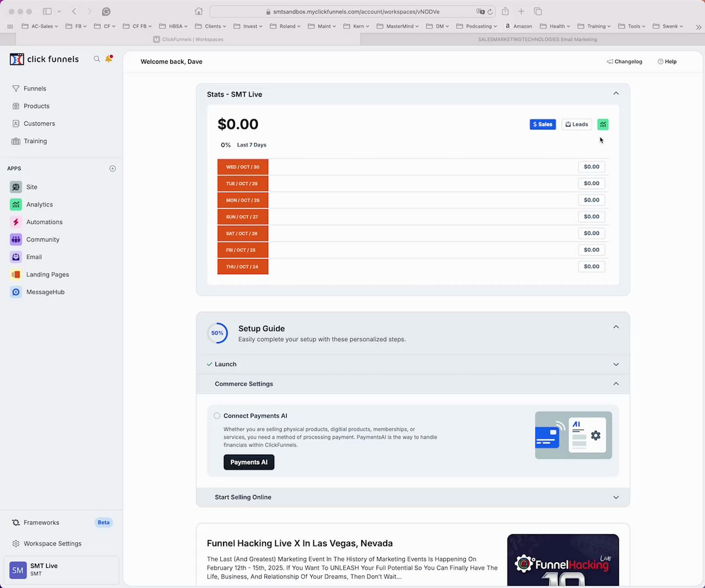Image resolution: width=705 pixels, height=588 pixels.
Task: Open Products in the sidebar
Action: pyautogui.click(x=36, y=106)
